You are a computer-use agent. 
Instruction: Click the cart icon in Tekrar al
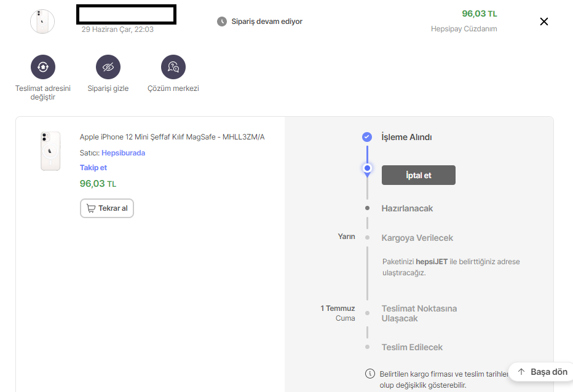tap(90, 208)
